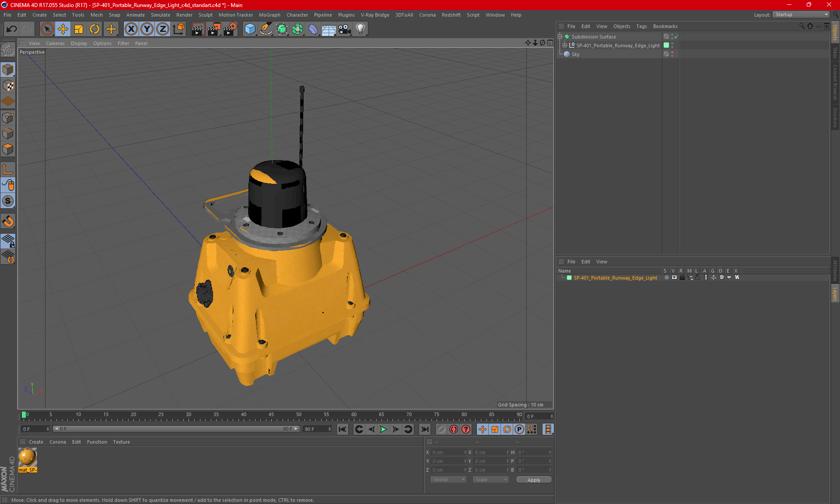Add an Array modeling object
The height and width of the screenshot is (504, 840).
[297, 29]
